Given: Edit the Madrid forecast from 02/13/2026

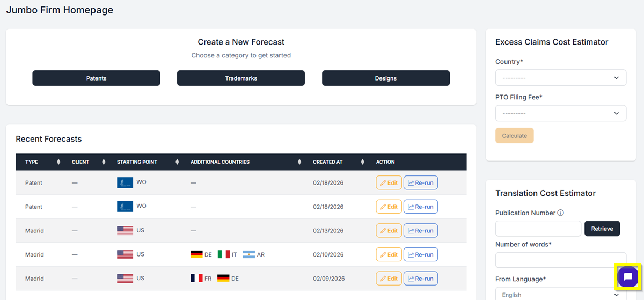Looking at the screenshot, I should 389,231.
